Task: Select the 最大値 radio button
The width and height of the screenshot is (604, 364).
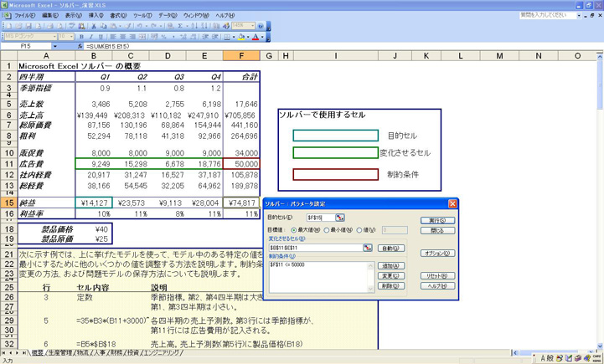Action: (294, 230)
